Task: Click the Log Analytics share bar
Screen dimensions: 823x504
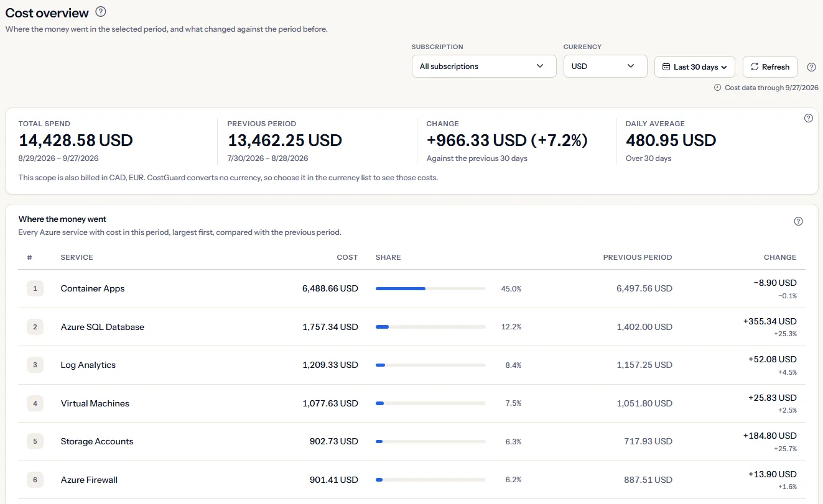Action: tap(430, 365)
